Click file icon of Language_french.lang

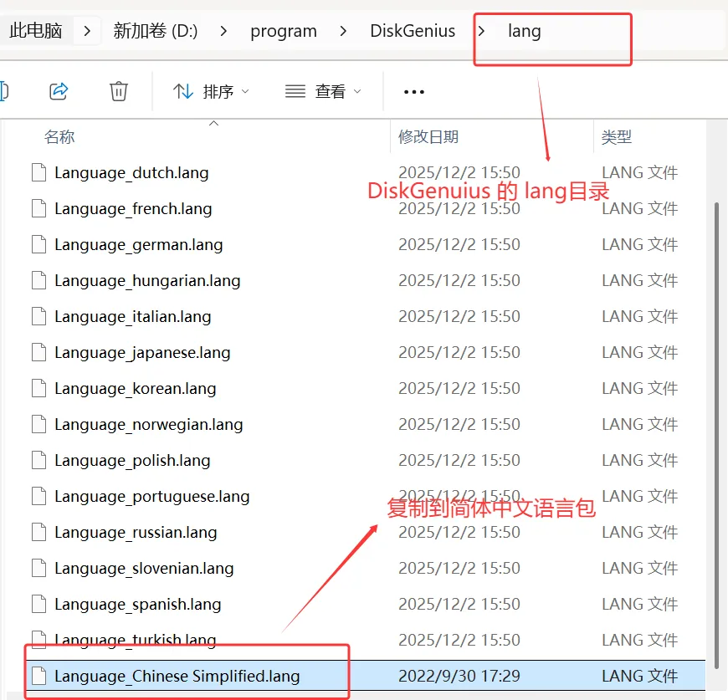click(39, 209)
